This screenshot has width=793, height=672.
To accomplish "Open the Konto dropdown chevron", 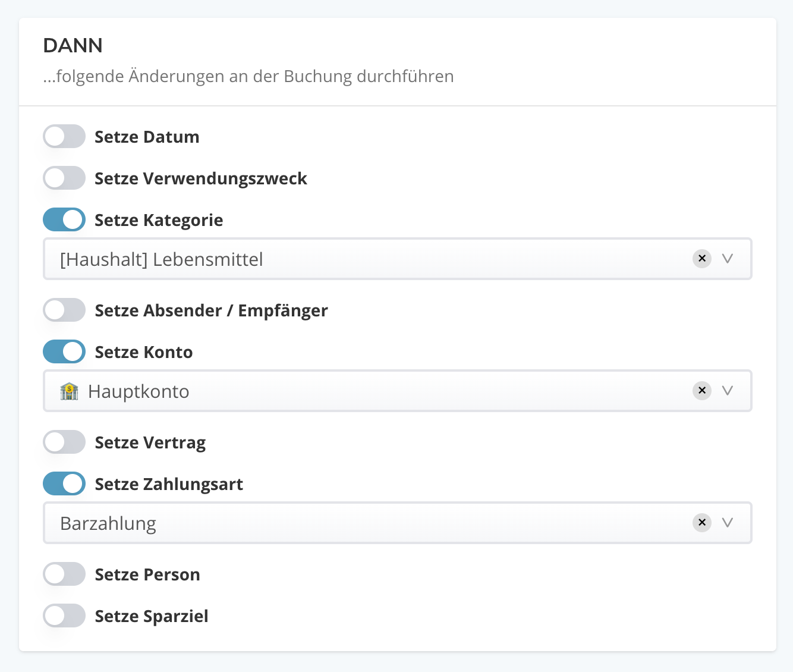I will [728, 391].
